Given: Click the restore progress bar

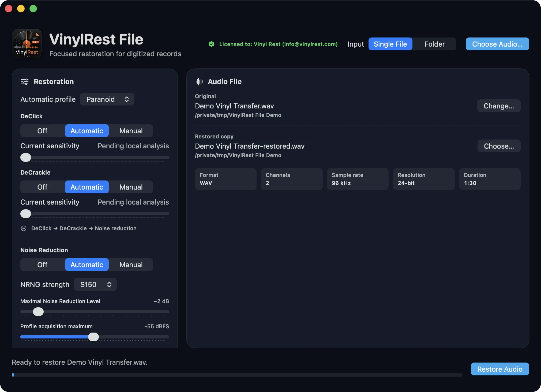Looking at the screenshot, I should click(237, 375).
